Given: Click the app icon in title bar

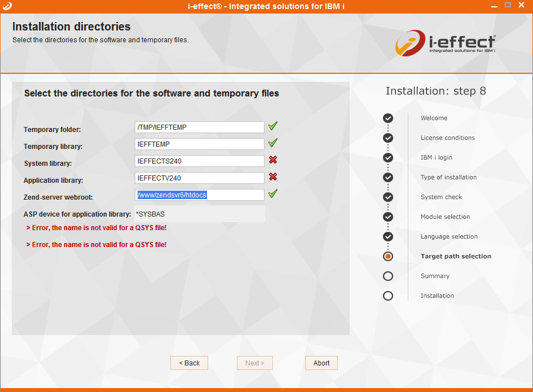Looking at the screenshot, I should pos(6,5).
